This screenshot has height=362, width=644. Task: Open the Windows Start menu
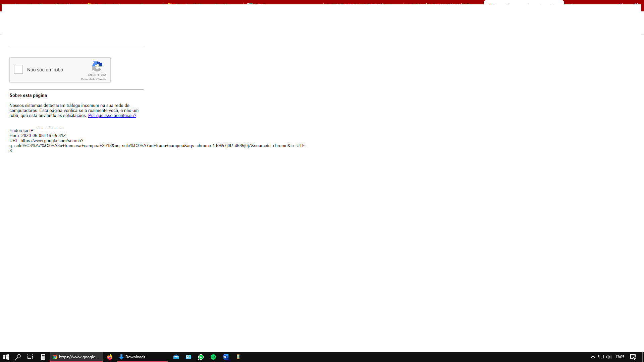(6, 357)
